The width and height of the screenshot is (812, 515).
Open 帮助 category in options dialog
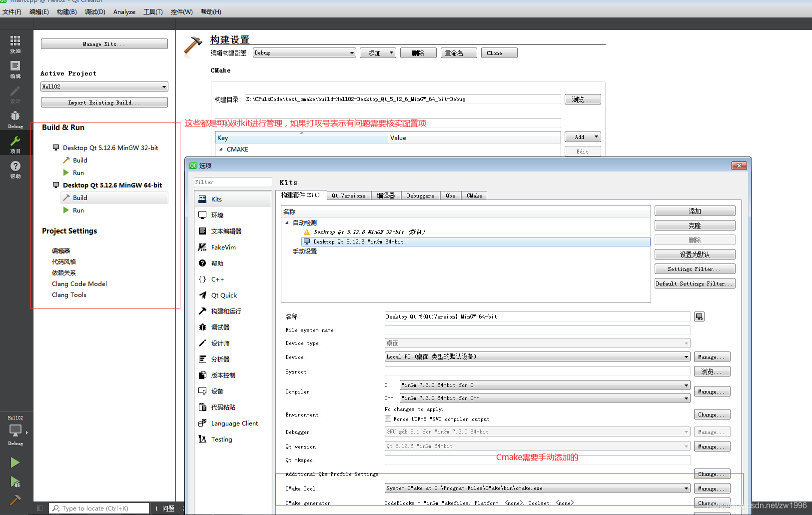pos(233,263)
